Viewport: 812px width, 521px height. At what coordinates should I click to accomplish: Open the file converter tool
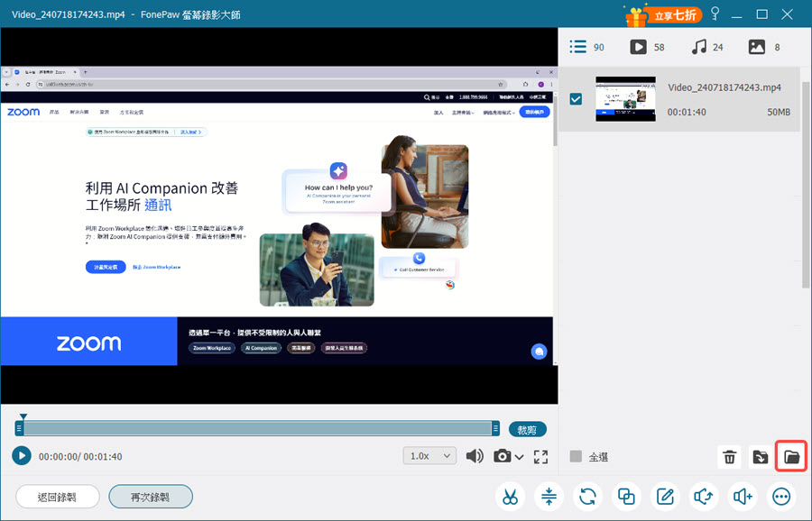click(x=587, y=497)
